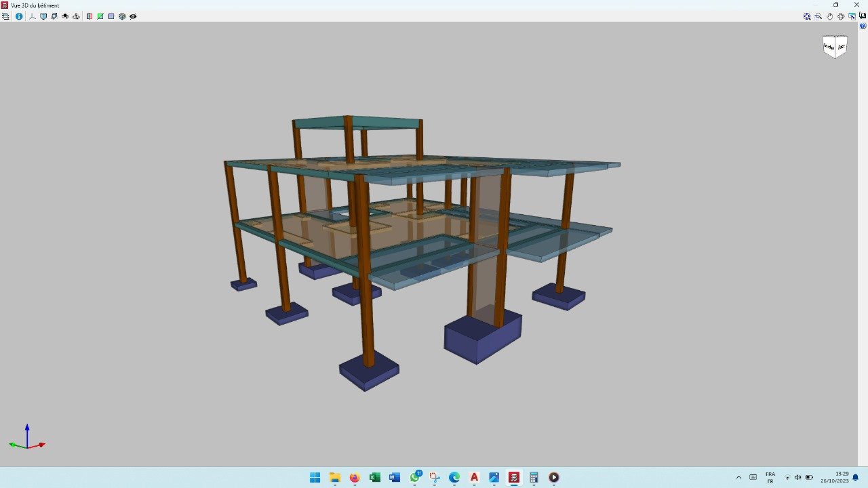
Task: Click the blue information icon in toolbar
Action: [19, 16]
